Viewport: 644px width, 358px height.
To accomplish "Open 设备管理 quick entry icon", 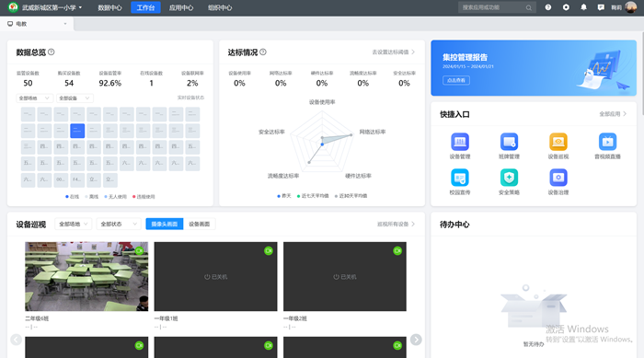I will (460, 143).
